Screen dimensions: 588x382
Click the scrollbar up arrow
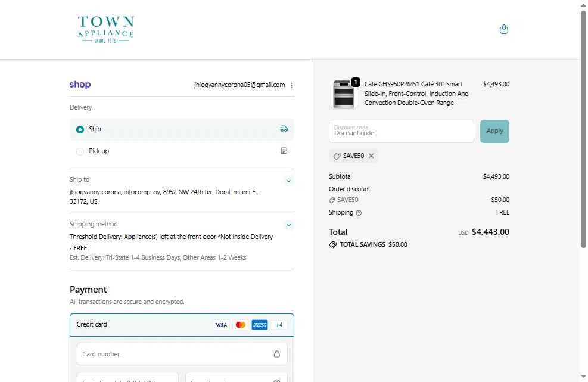(583, 5)
